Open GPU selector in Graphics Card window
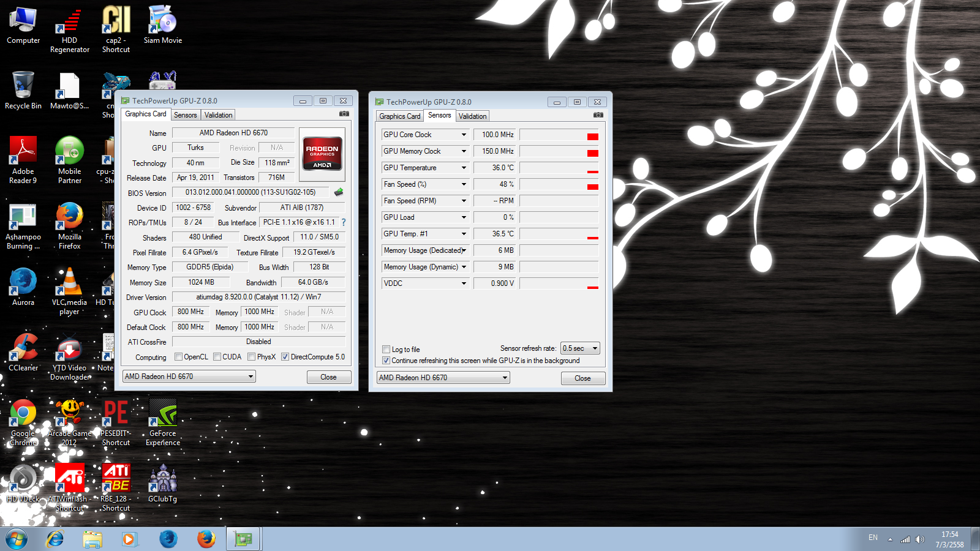The width and height of the screenshot is (980, 551). (189, 377)
